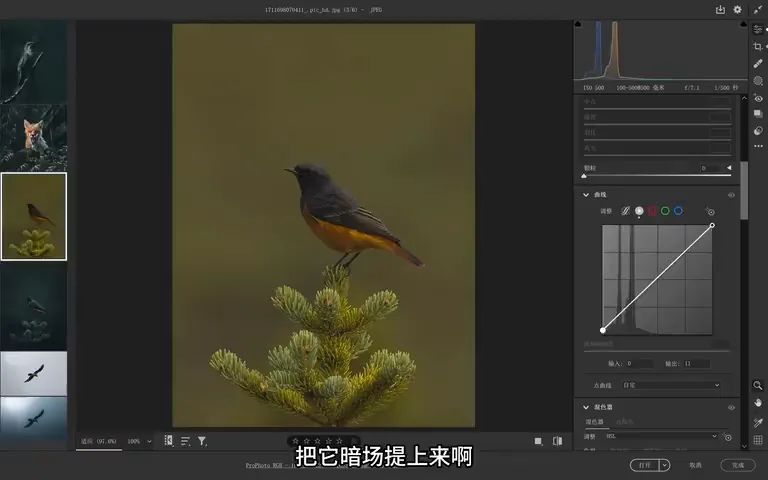Select the blue curve channel
Viewport: 768px width, 480px height.
(678, 211)
